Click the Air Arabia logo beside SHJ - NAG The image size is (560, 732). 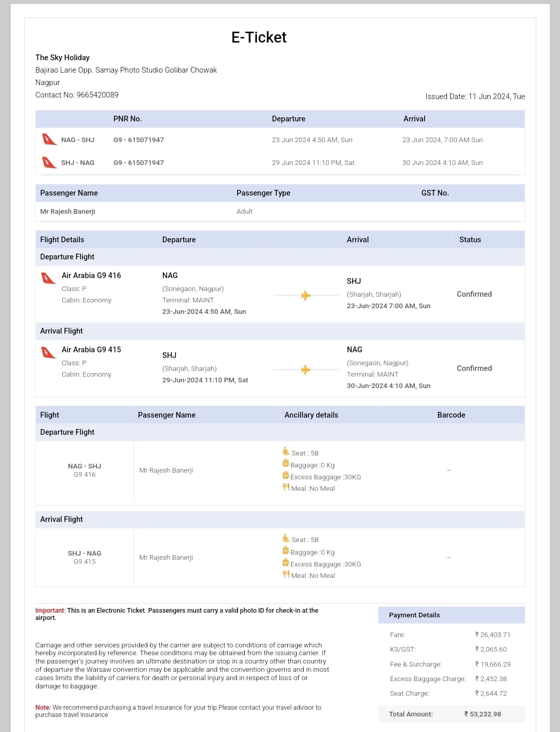pyautogui.click(x=49, y=162)
